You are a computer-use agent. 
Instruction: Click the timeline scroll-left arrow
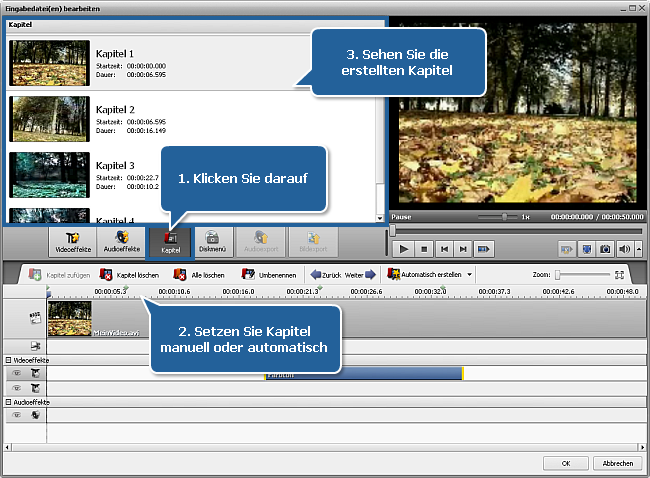pos(7,447)
